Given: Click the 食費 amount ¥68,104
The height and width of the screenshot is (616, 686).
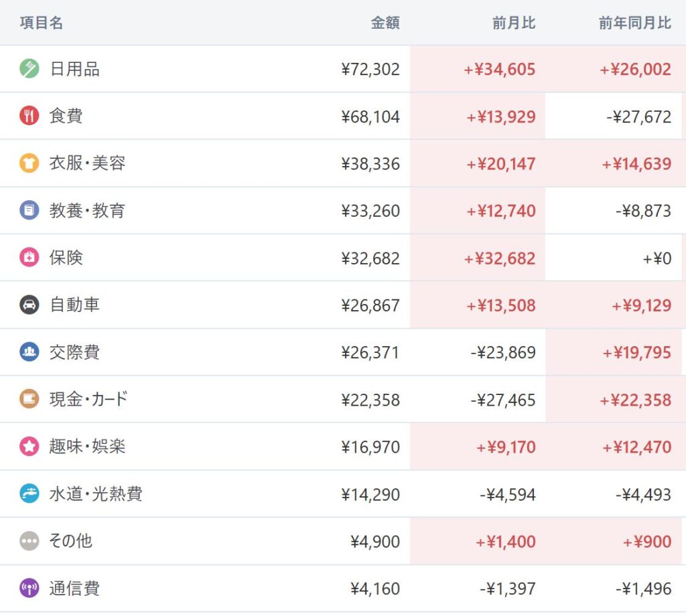Looking at the screenshot, I should (370, 117).
